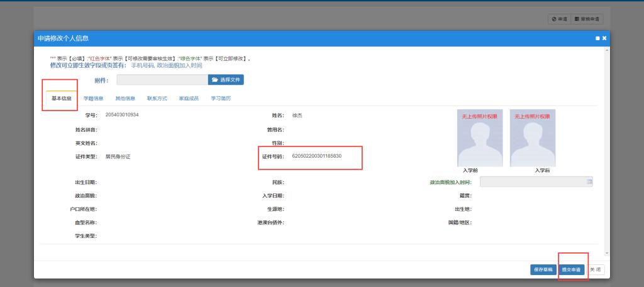Image resolution: width=644 pixels, height=287 pixels.
Task: Click the 撤销申请 button in the top right
Action: 585,19
